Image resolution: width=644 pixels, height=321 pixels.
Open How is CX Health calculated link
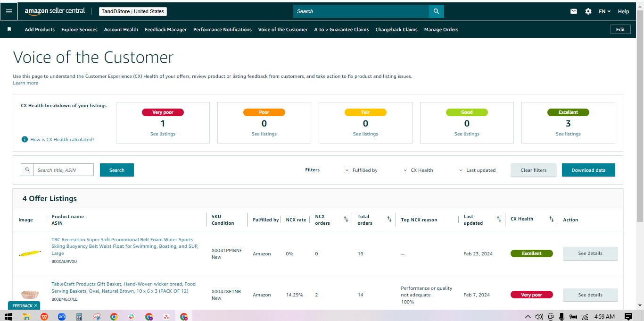coord(62,140)
